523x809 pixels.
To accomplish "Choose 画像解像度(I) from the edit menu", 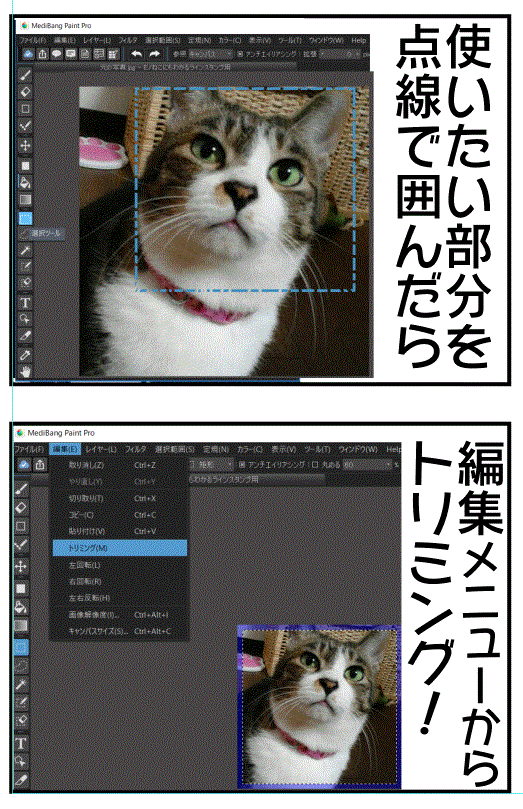I will tap(120, 615).
